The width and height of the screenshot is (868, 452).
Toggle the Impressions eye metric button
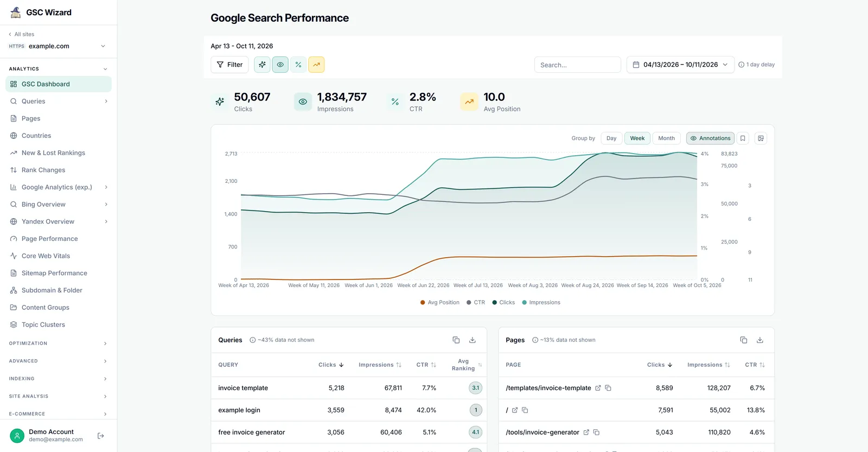coord(280,65)
